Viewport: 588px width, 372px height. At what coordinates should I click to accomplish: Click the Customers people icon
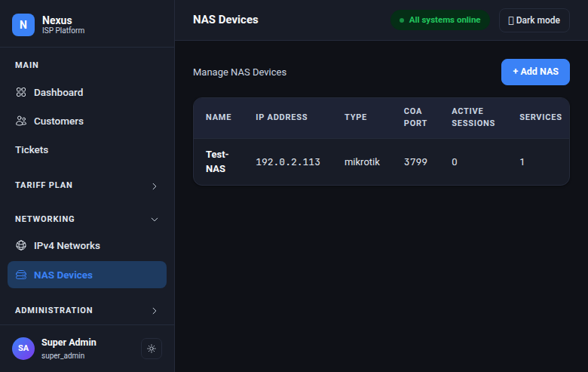[x=21, y=121]
